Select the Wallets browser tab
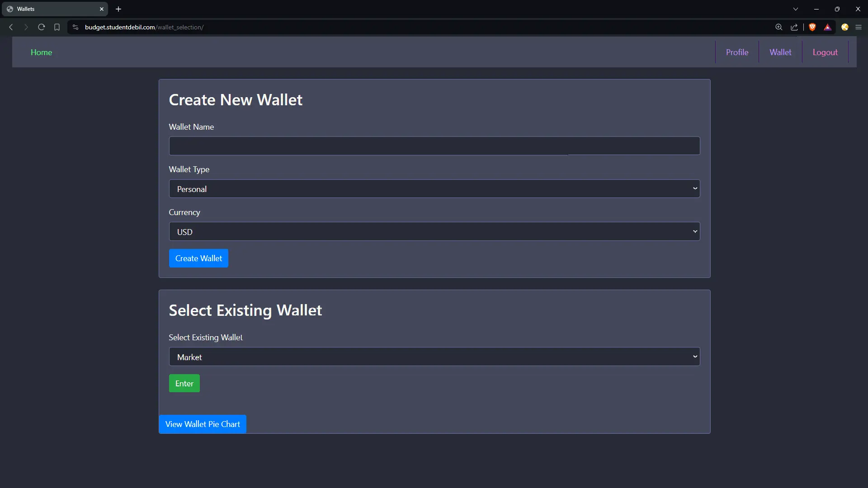868x488 pixels. [x=54, y=9]
